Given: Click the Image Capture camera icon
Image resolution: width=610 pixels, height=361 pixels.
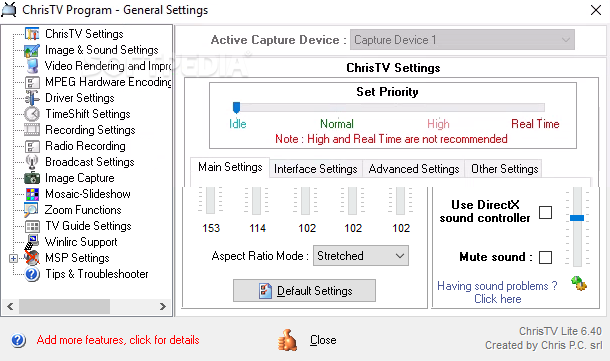Looking at the screenshot, I should 32,178.
